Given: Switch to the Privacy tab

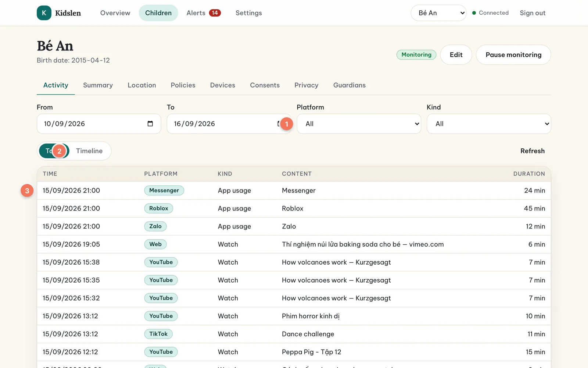Looking at the screenshot, I should [x=306, y=85].
